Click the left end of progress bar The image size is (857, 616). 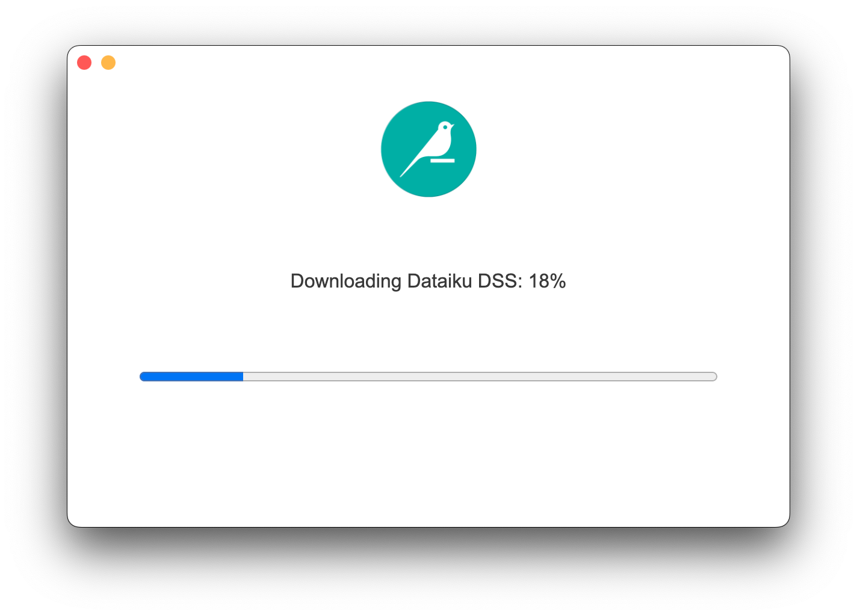pos(143,377)
